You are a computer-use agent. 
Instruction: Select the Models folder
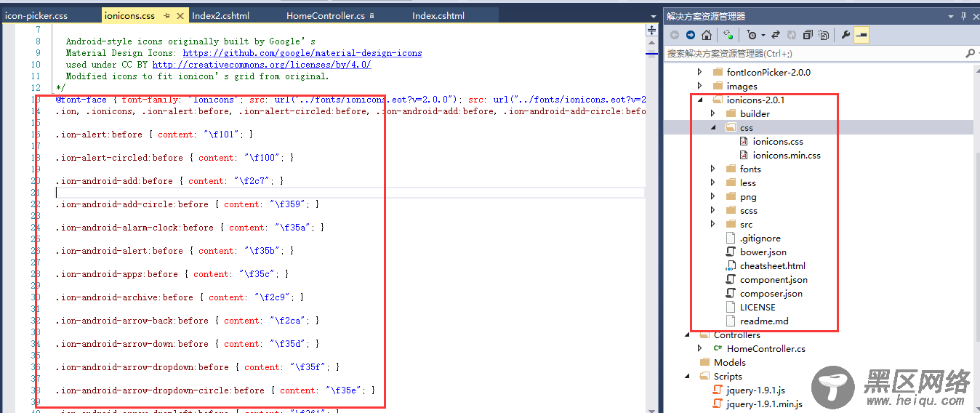730,362
